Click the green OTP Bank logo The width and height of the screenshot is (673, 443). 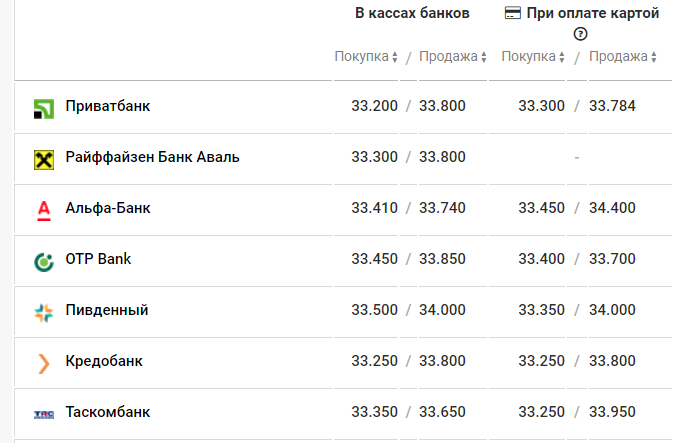(44, 262)
